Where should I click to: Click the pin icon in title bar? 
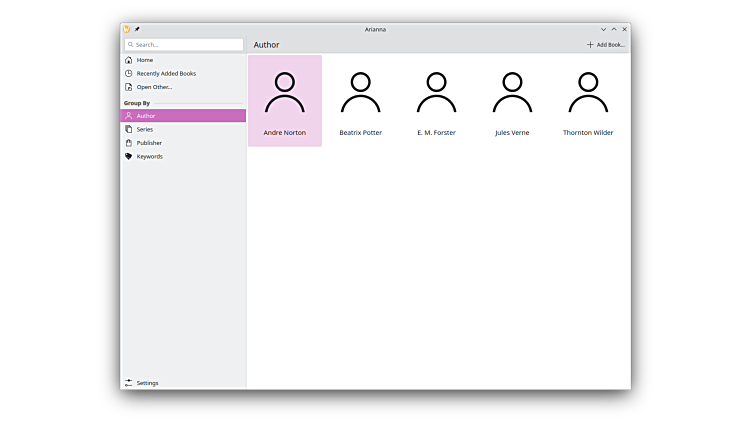(137, 29)
